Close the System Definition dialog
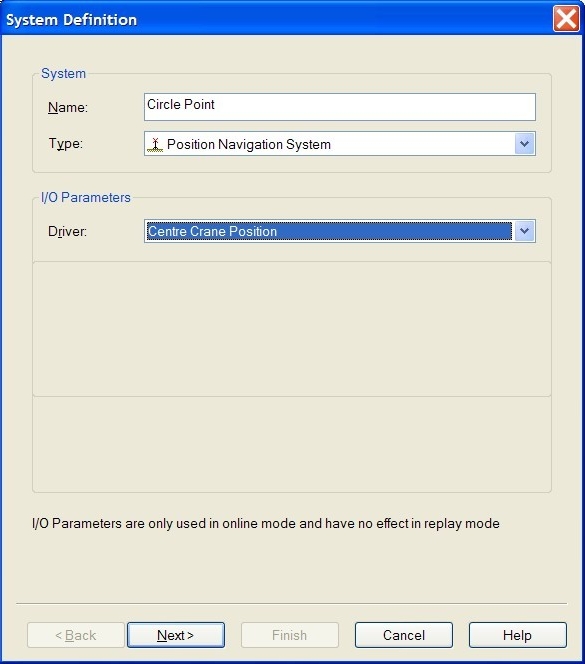Viewport: 585px width, 664px height. pyautogui.click(x=566, y=19)
